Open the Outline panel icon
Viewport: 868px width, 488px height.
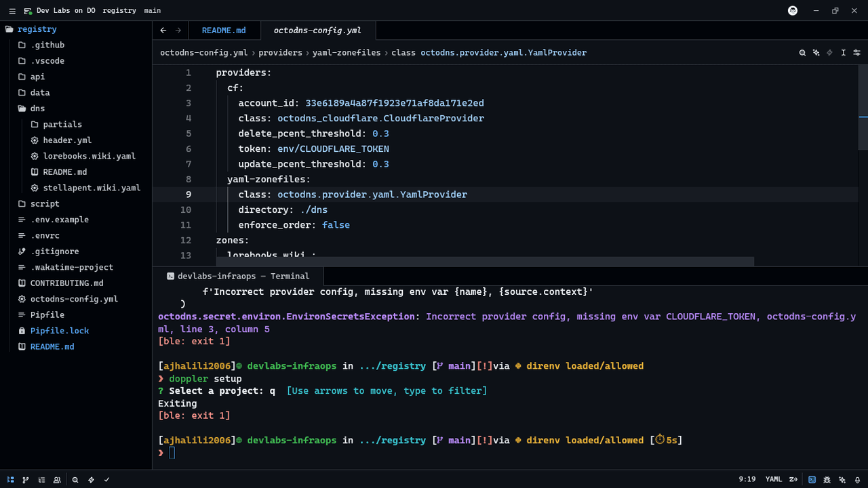pos(41,480)
